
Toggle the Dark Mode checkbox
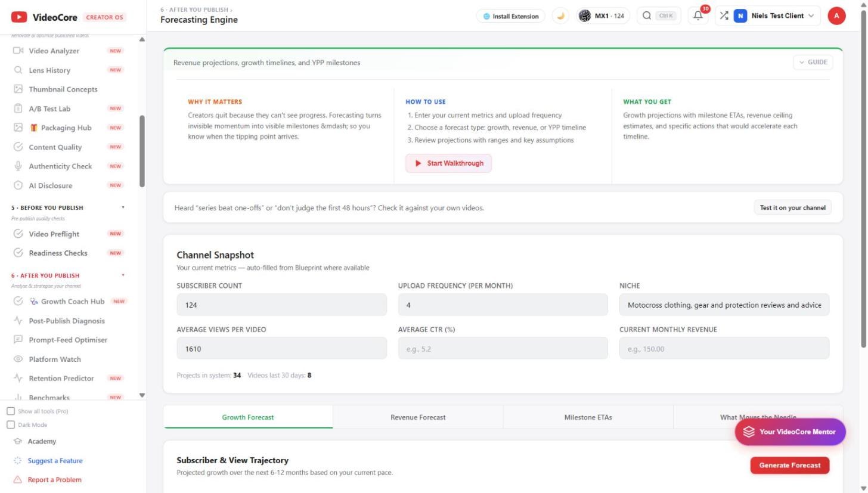pos(11,425)
